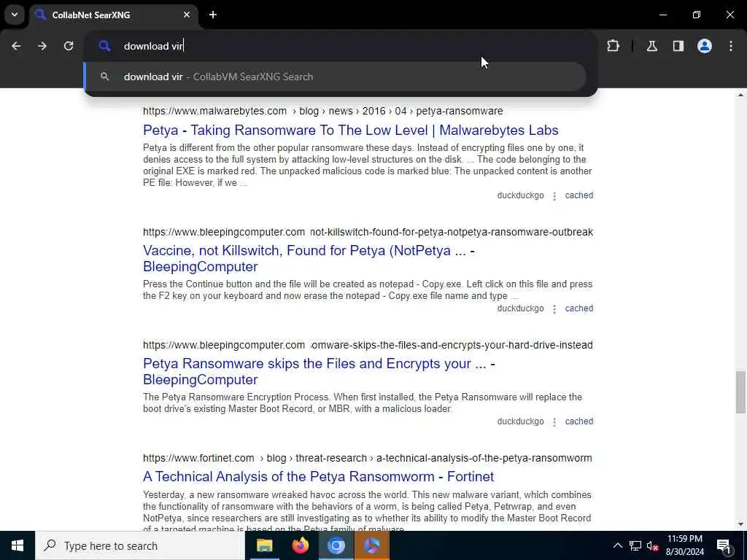747x560 pixels.
Task: Open the tab search dropdown arrow
Action: [15, 15]
